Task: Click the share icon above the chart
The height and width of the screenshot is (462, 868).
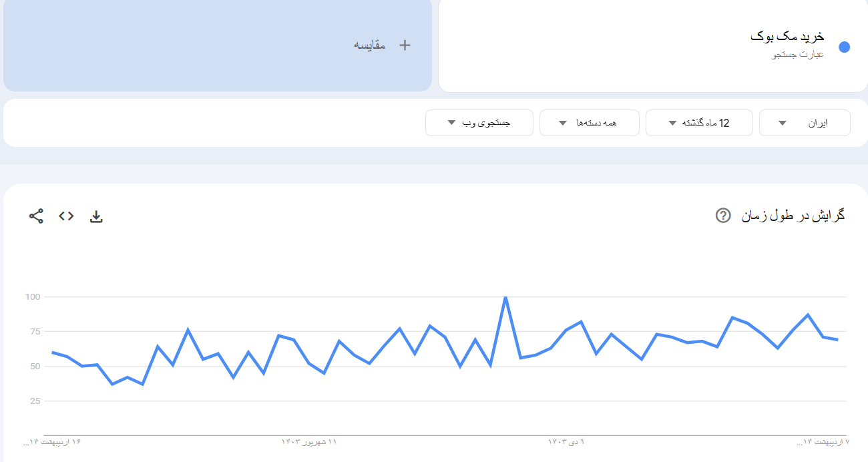Action: tap(36, 216)
